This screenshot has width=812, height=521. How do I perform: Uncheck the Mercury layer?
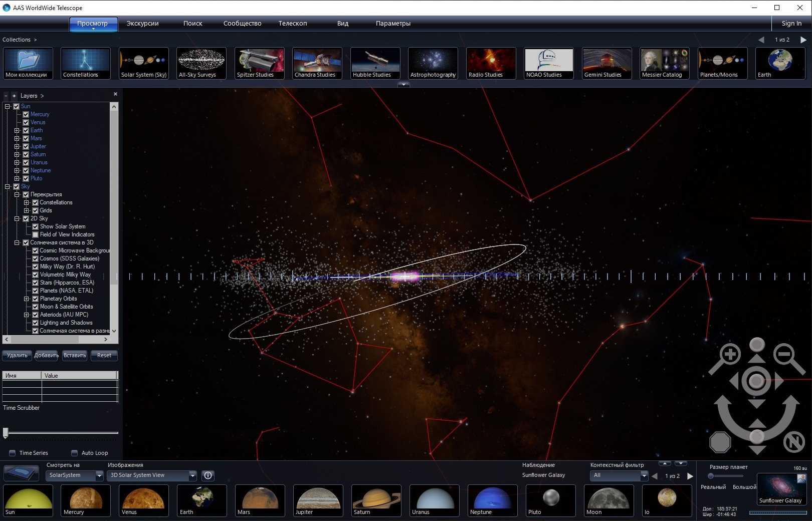coord(26,114)
